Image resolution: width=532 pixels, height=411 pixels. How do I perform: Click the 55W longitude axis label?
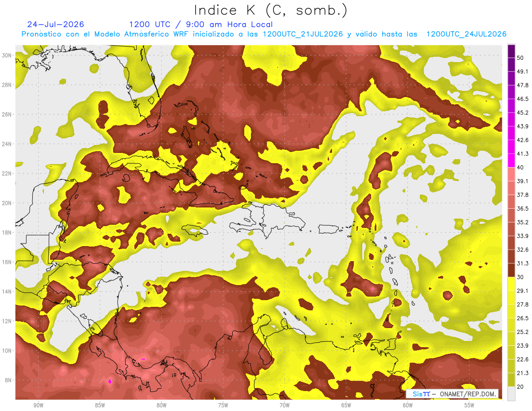469,405
